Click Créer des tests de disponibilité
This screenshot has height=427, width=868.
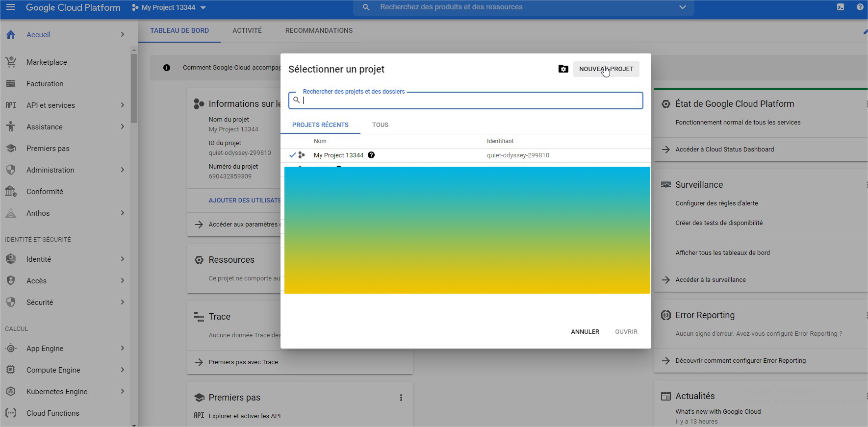[x=719, y=223]
